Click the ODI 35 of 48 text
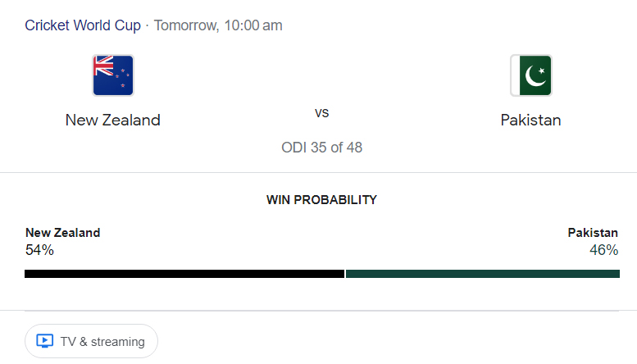This screenshot has height=364, width=637. [x=321, y=148]
